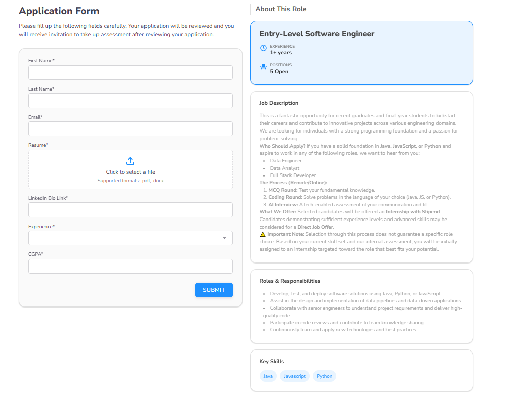The height and width of the screenshot is (395, 532).
Task: Click the LinkedIn Bio Link field
Action: pyautogui.click(x=130, y=209)
